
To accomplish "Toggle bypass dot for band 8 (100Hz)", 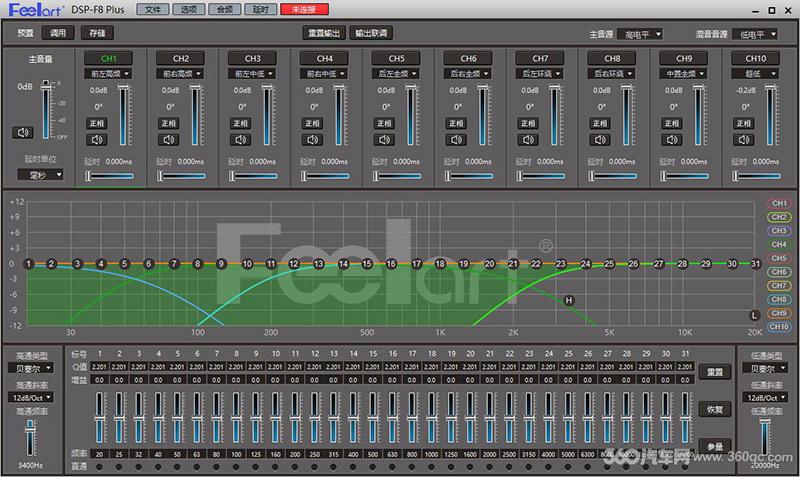I will pos(236,466).
